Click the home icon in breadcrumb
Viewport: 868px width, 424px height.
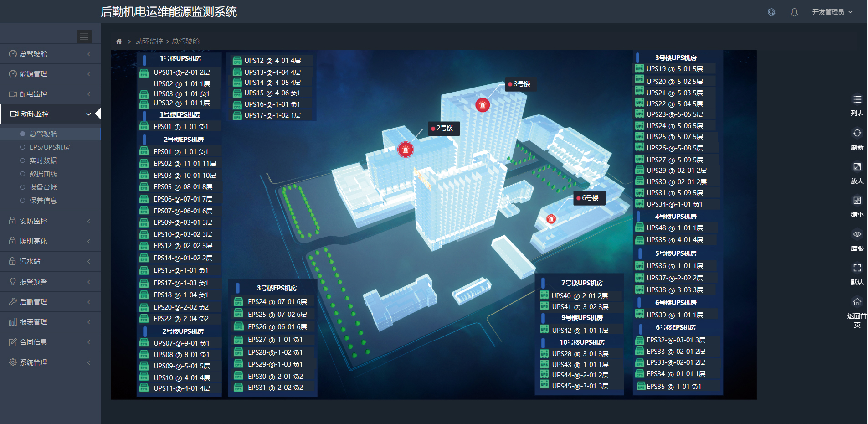point(119,41)
